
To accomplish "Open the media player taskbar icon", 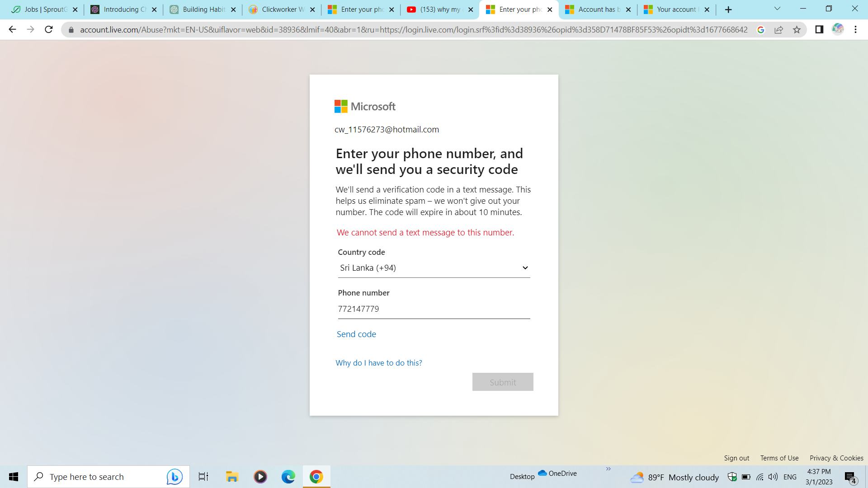I will 260,477.
